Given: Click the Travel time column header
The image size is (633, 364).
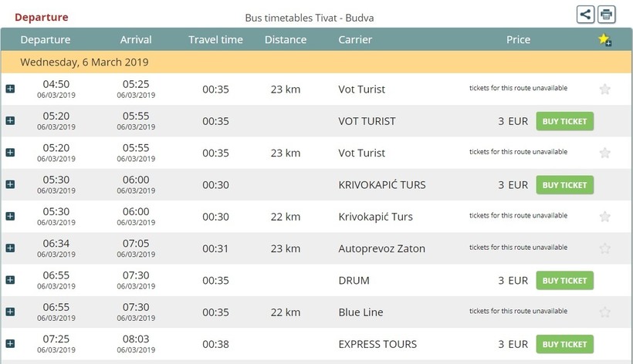Looking at the screenshot, I should (215, 39).
